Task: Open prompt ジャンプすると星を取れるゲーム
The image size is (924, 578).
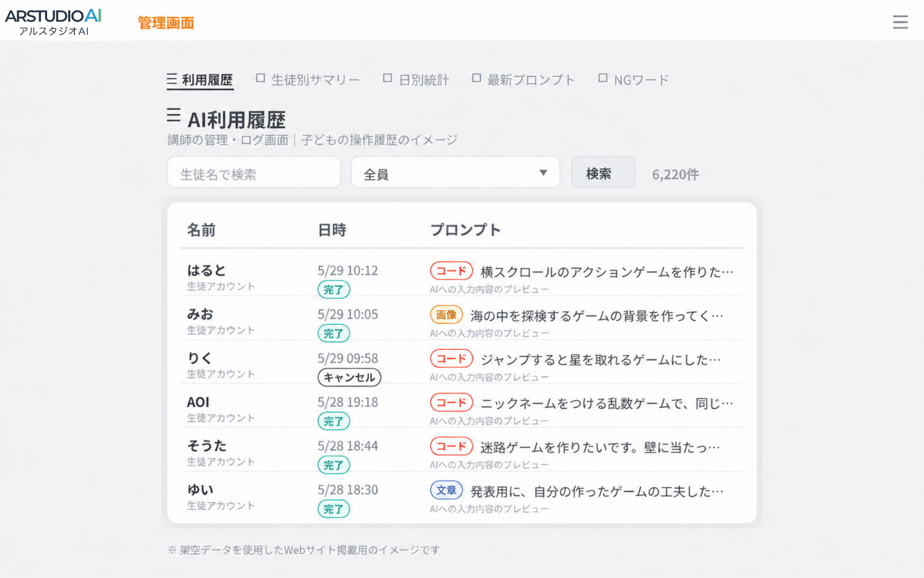Action: click(601, 359)
